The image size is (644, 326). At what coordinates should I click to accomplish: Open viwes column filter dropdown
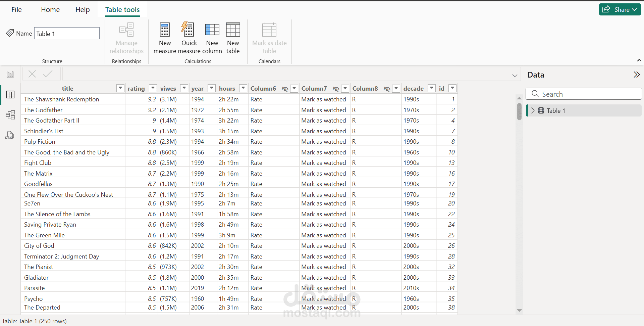click(x=184, y=88)
